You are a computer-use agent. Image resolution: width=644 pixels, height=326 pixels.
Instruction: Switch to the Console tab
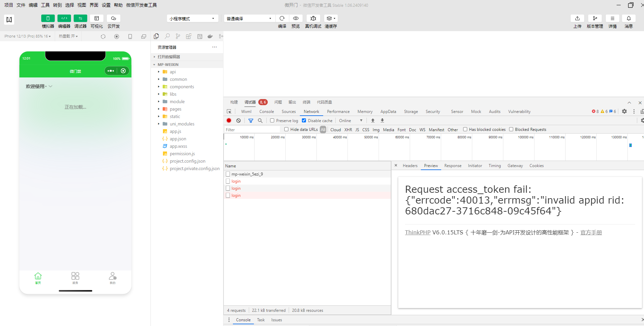click(266, 112)
